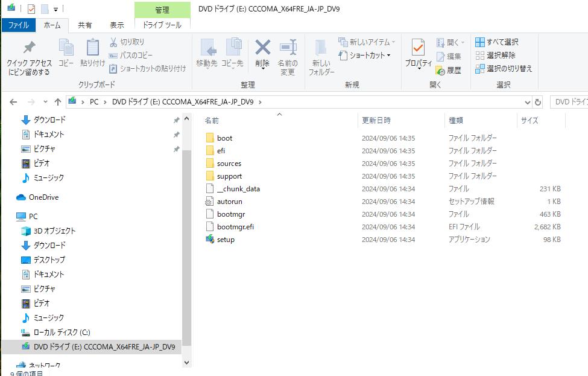Select the __chunk_data file
The image size is (588, 376).
pos(238,189)
